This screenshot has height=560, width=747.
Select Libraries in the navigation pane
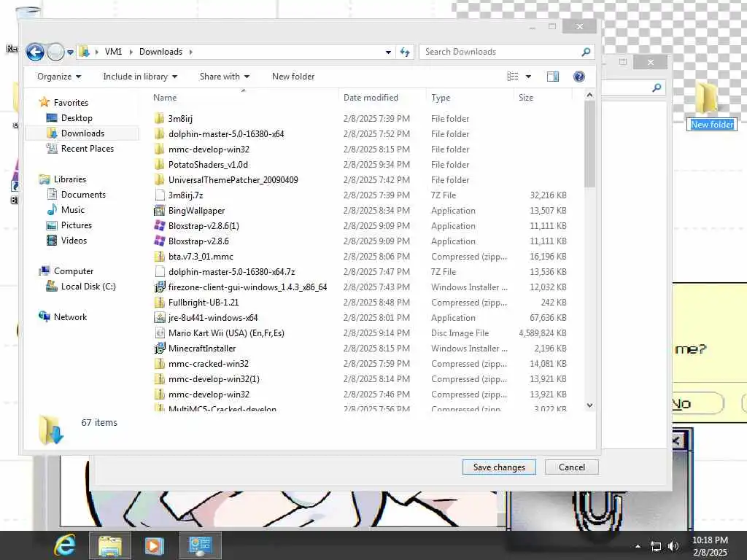click(69, 179)
